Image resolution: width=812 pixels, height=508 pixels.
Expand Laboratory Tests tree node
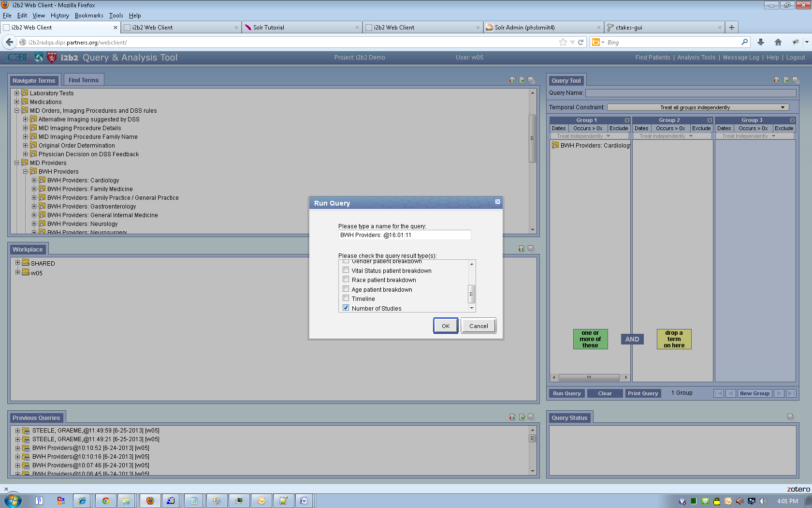[x=16, y=93]
